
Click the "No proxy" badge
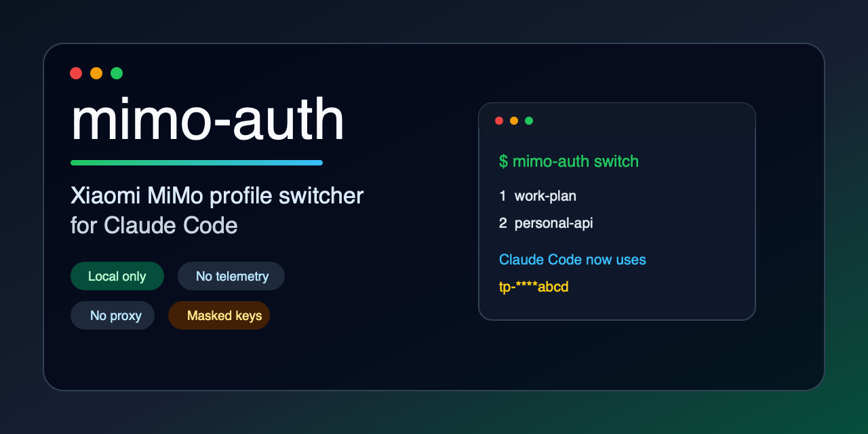point(113,315)
